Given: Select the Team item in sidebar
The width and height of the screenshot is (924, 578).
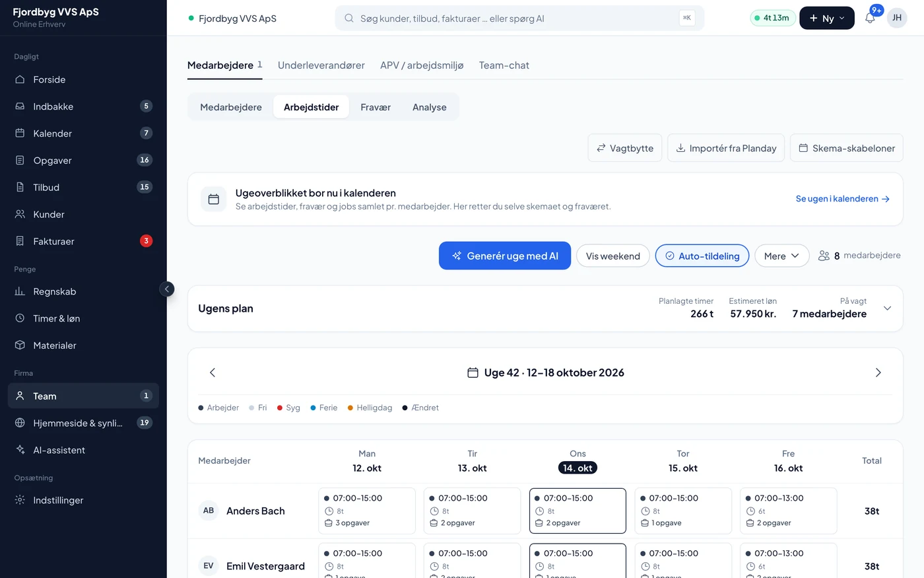Looking at the screenshot, I should (83, 396).
